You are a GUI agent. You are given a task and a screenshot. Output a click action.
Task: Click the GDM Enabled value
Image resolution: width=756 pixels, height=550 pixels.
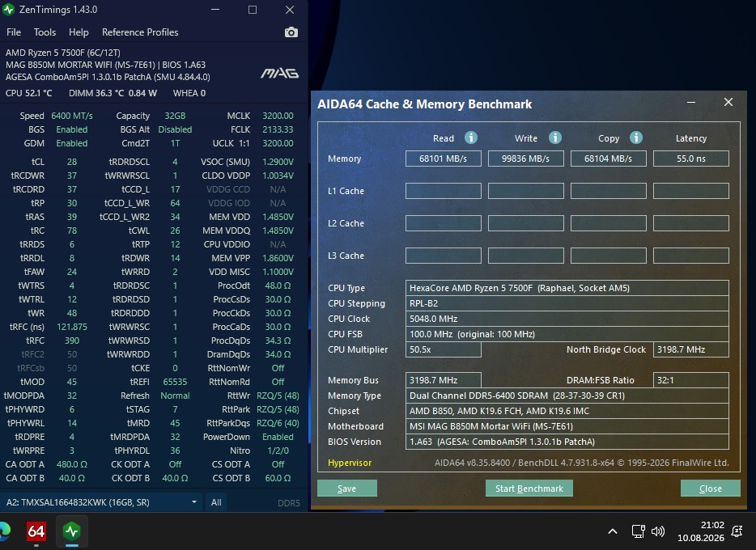(72, 143)
